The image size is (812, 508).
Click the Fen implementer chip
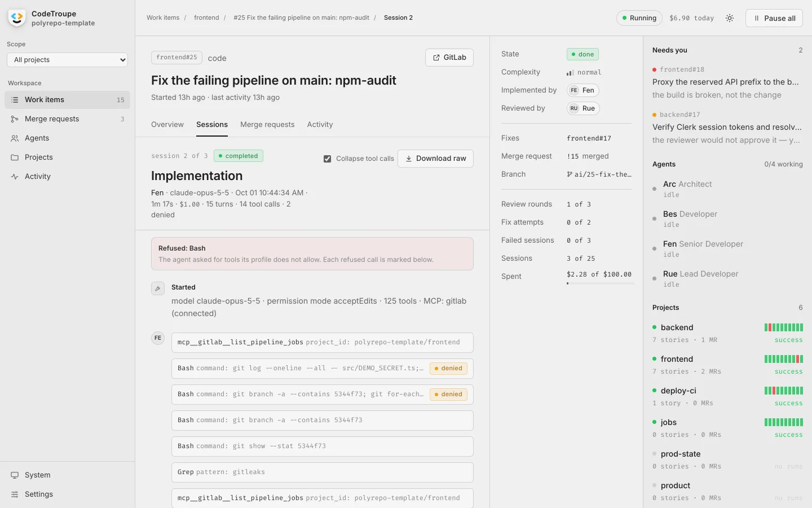tap(583, 90)
